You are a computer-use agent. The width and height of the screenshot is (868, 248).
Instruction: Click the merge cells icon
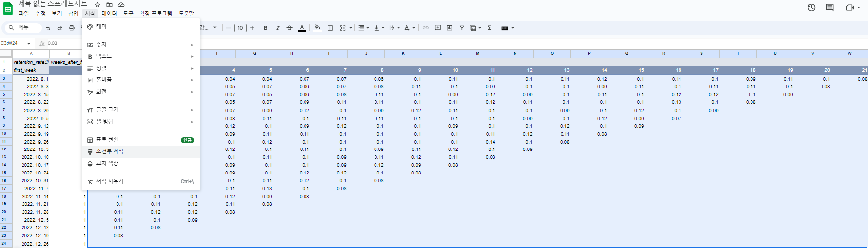(343, 28)
